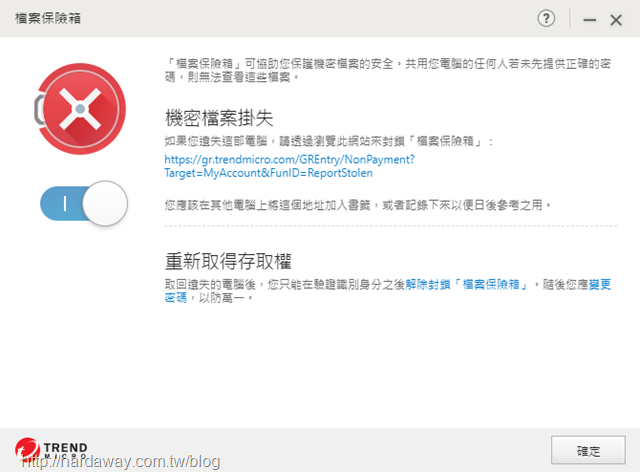Click the gray handle beside the vault icon
This screenshot has height=472, width=640.
pyautogui.click(x=39, y=109)
